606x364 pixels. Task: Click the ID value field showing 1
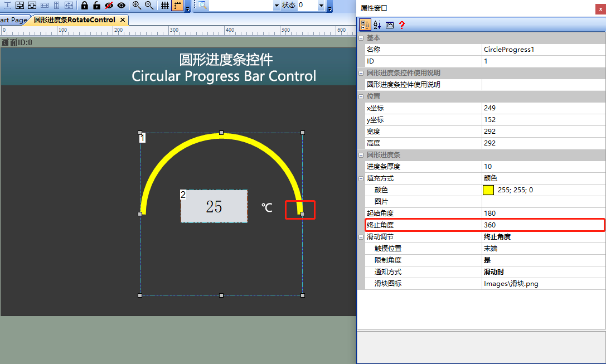pos(544,61)
